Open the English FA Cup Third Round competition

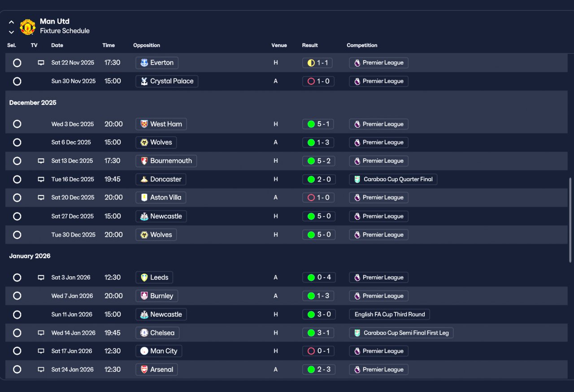[x=389, y=314]
